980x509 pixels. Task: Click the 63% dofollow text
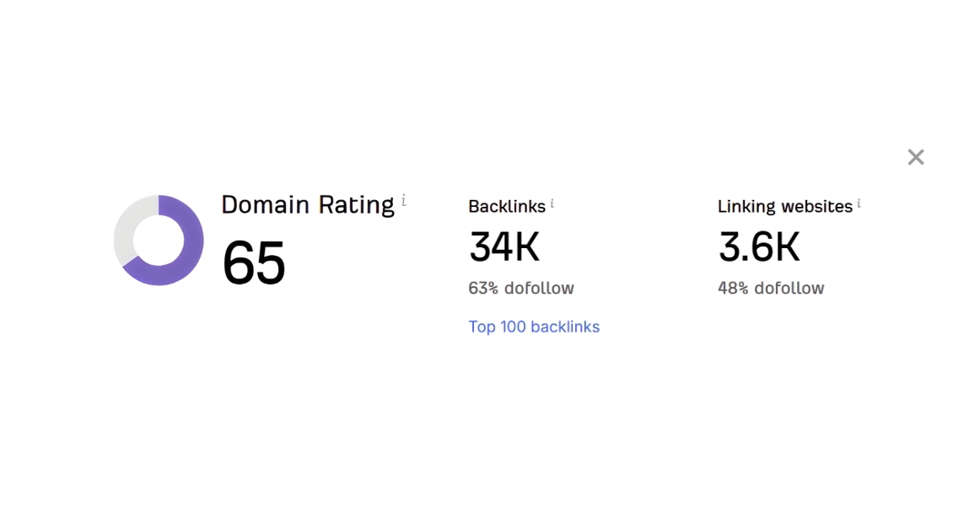point(521,288)
